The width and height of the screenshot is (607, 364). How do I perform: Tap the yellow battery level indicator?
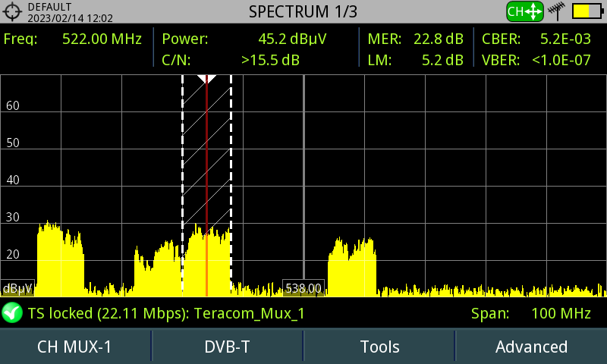click(x=588, y=11)
